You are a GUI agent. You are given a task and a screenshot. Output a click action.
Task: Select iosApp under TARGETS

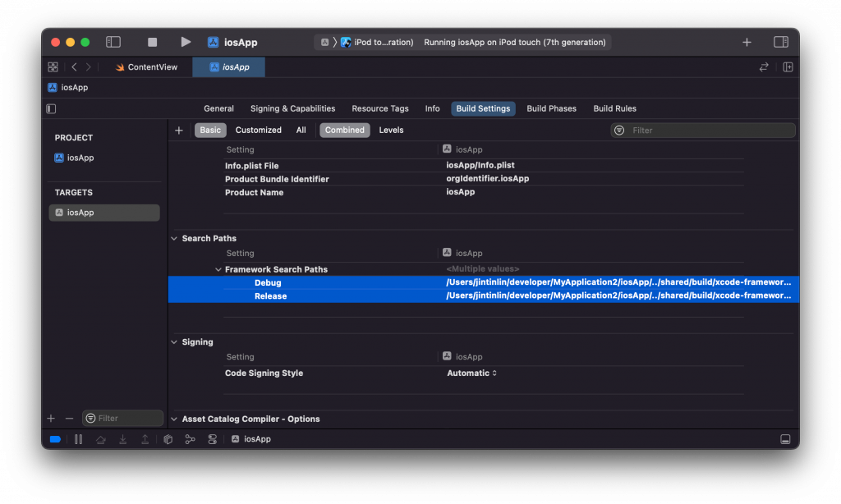[104, 213]
